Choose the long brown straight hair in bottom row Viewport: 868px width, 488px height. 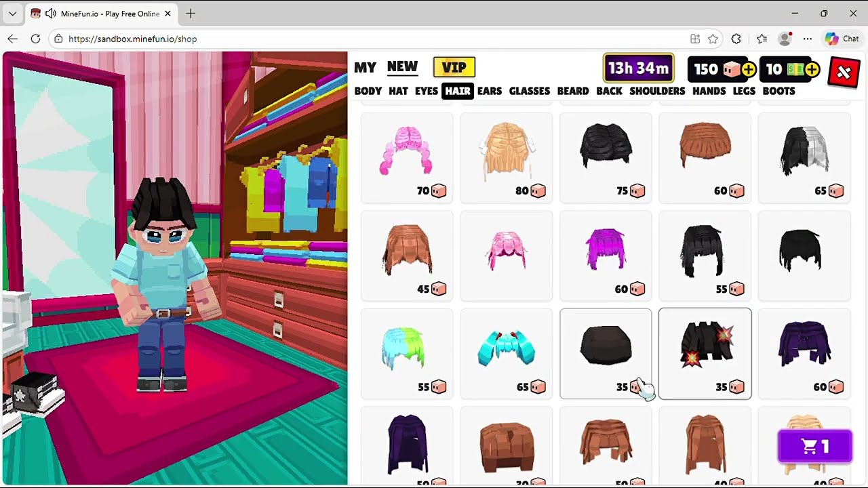pyautogui.click(x=705, y=445)
